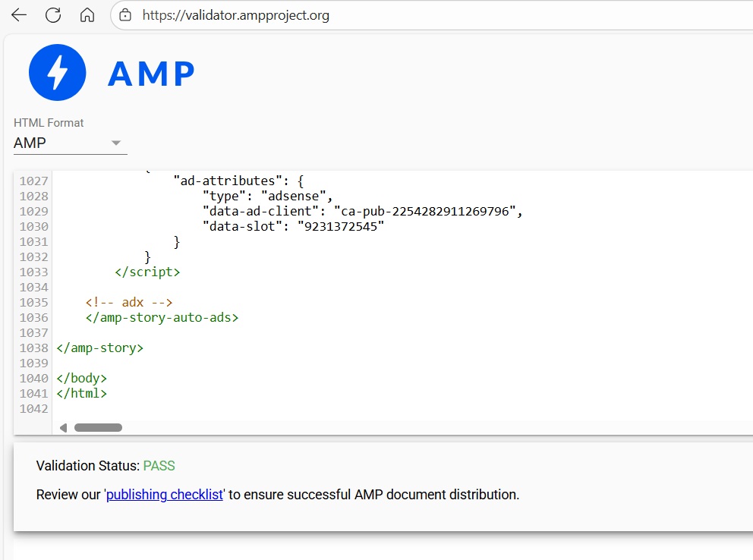This screenshot has width=753, height=560.
Task: Open the browser home page
Action: pos(87,15)
